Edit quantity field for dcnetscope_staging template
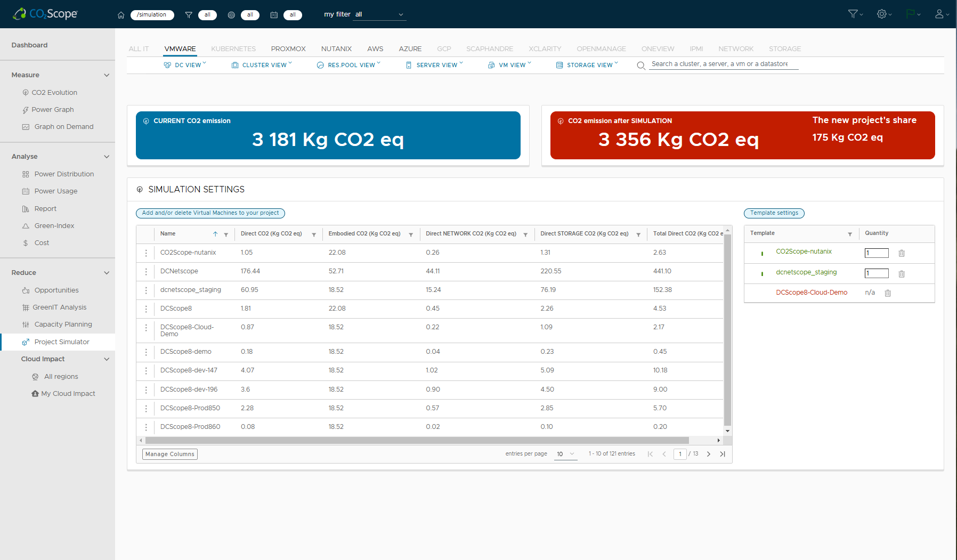This screenshot has width=957, height=560. pyautogui.click(x=877, y=273)
